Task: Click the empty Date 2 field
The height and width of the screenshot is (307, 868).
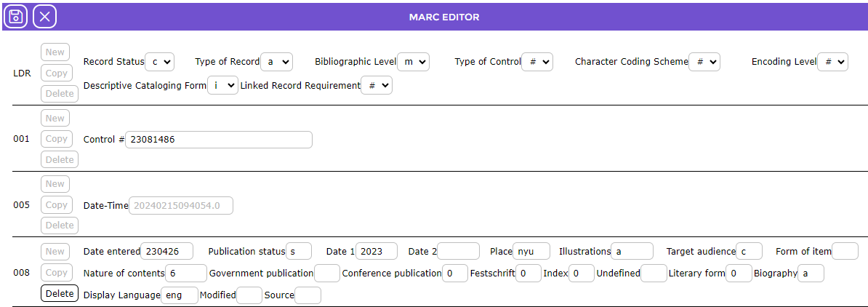Action: click(459, 251)
